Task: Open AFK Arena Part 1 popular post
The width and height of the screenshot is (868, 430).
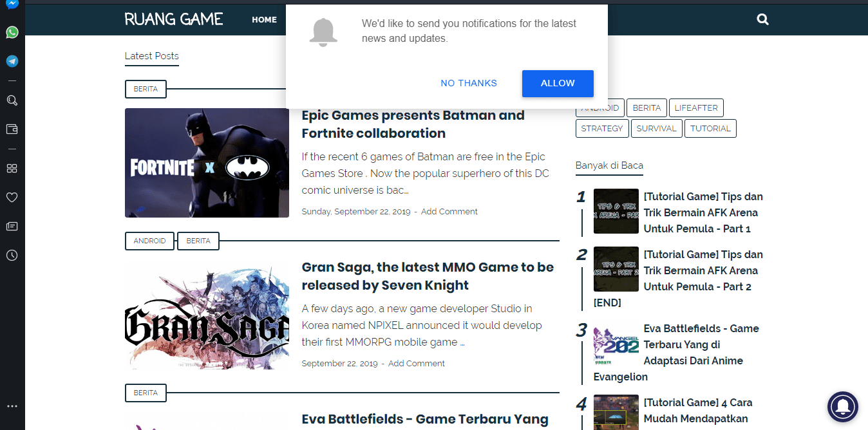Action: tap(703, 212)
